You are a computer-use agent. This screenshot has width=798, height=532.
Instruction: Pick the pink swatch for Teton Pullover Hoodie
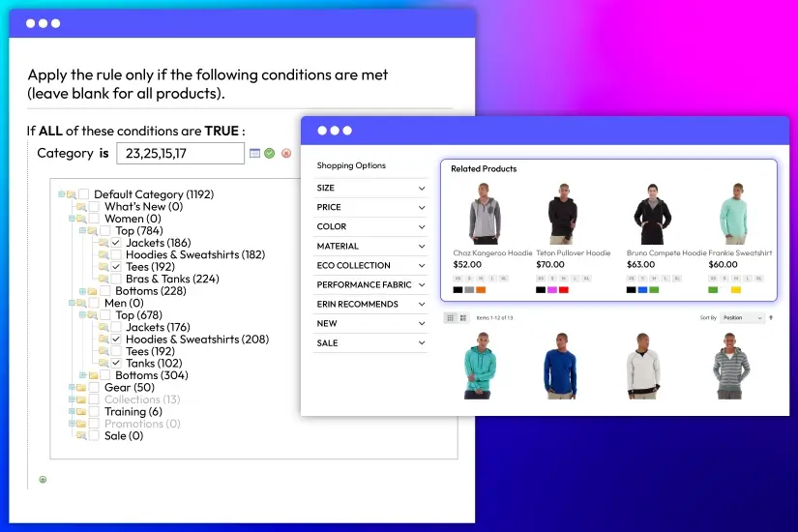(x=552, y=290)
